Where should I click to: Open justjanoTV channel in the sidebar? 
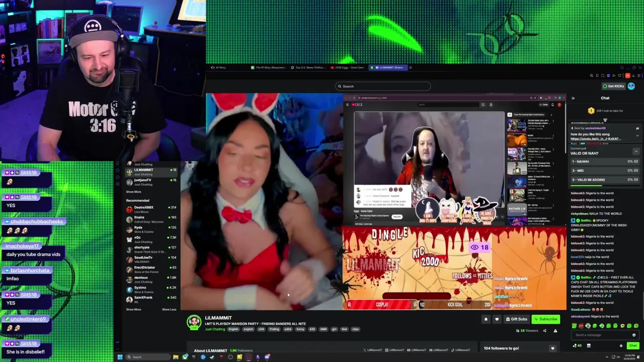pyautogui.click(x=151, y=182)
